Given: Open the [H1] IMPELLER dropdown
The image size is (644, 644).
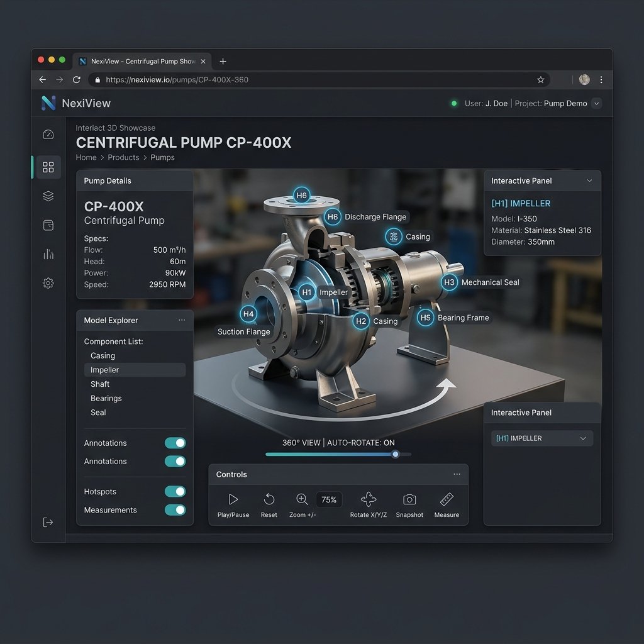Looking at the screenshot, I should pos(541,438).
